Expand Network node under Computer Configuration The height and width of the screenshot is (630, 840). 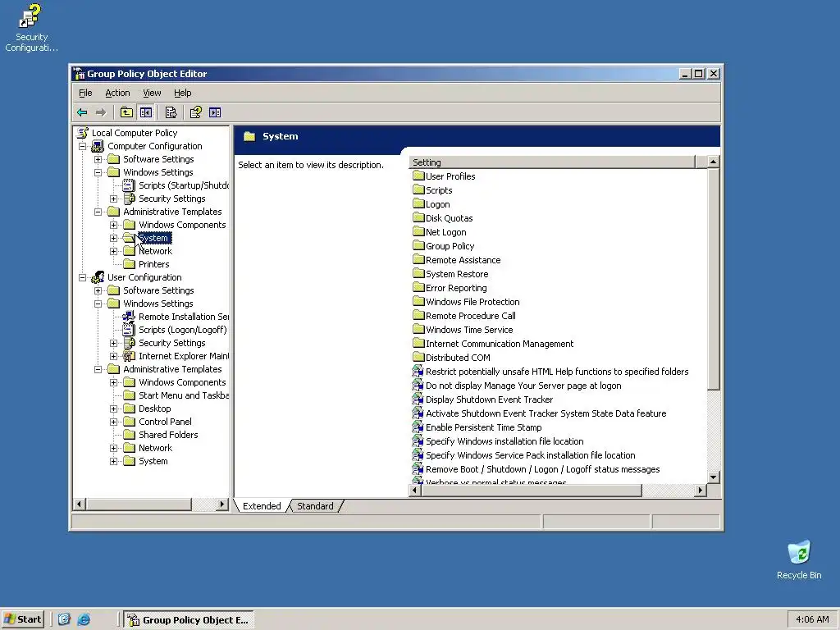click(113, 251)
